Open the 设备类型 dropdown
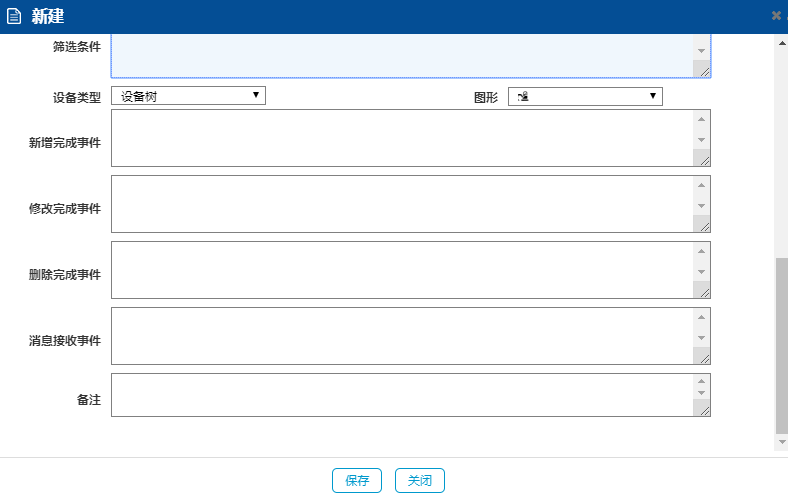The height and width of the screenshot is (497, 788). 188,96
